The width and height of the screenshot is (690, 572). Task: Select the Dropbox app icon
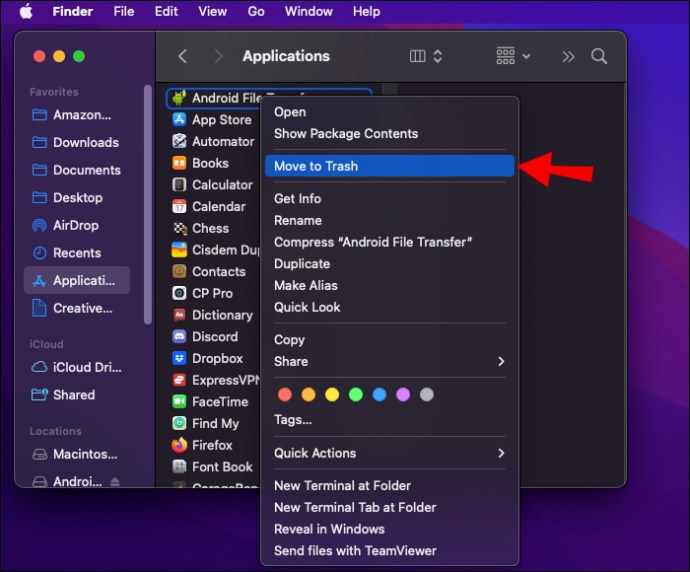pos(179,358)
